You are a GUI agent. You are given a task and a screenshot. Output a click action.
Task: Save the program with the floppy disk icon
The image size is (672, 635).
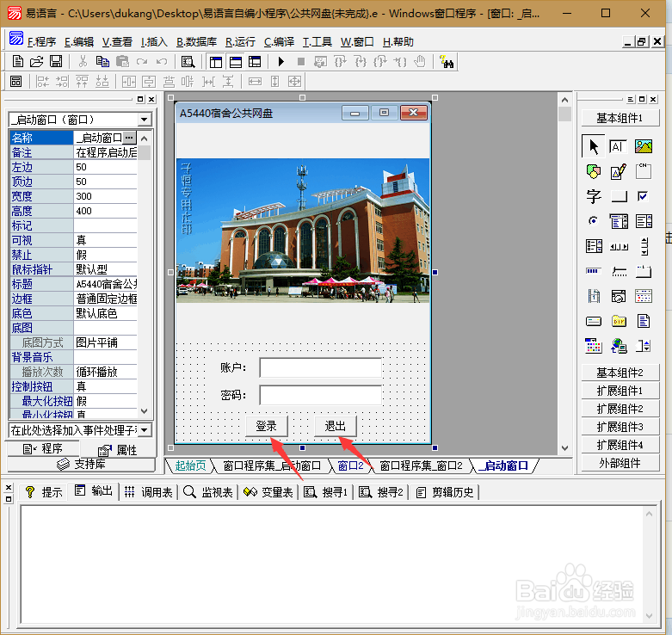pyautogui.click(x=56, y=62)
